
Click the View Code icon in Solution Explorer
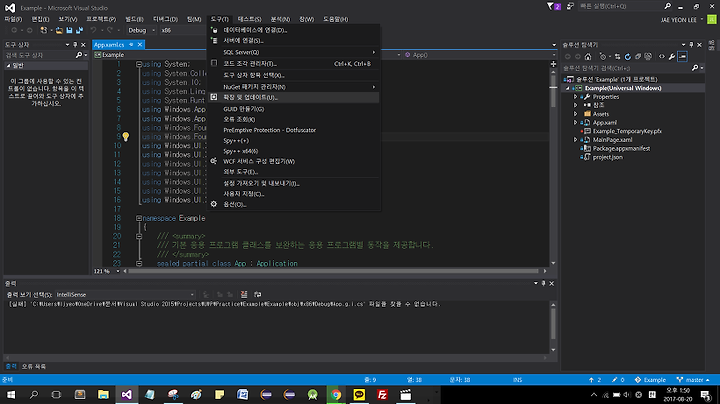point(662,56)
